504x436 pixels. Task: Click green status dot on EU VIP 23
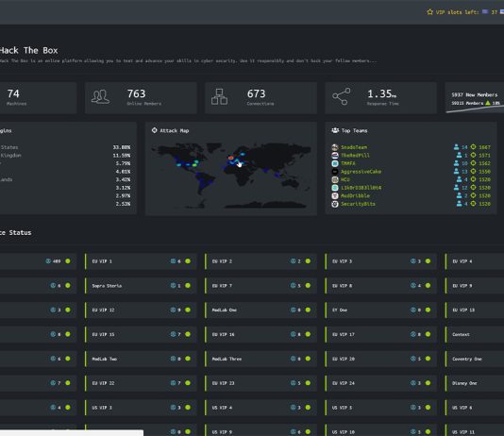coord(308,383)
